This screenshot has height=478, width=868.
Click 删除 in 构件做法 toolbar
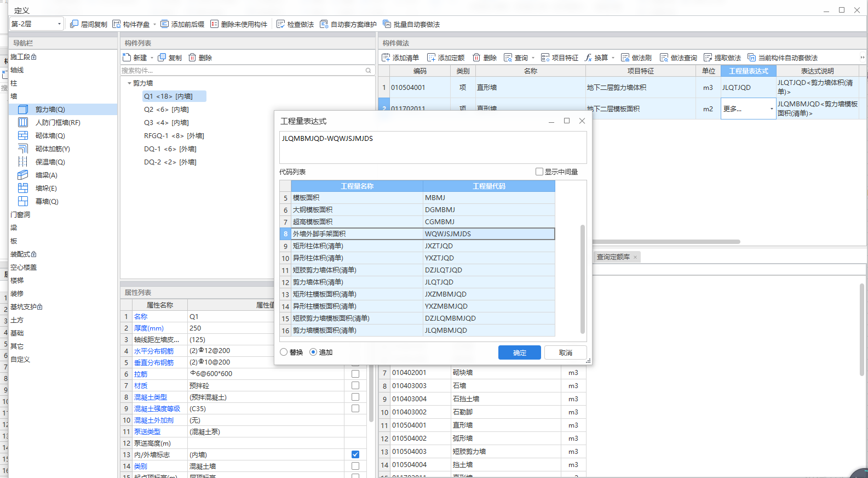point(485,58)
